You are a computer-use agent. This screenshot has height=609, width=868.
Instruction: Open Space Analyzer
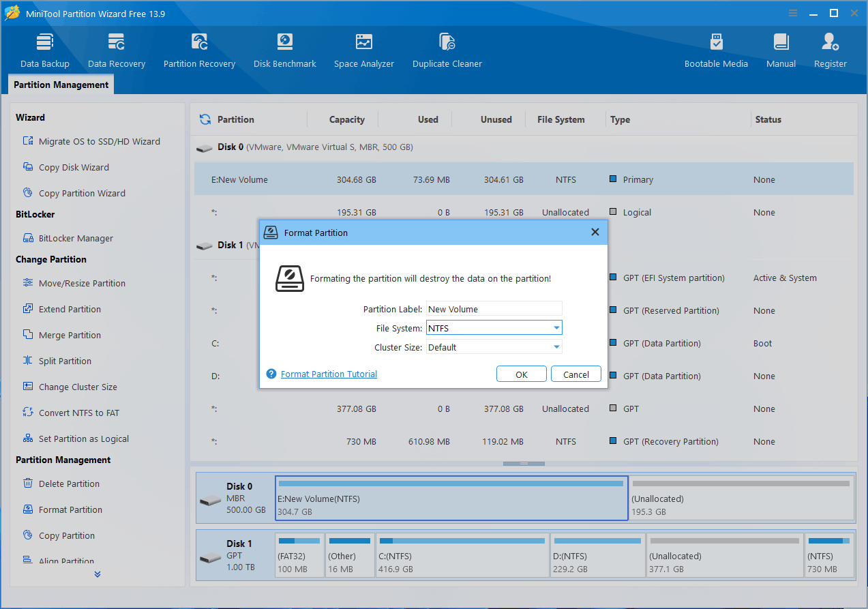tap(364, 50)
